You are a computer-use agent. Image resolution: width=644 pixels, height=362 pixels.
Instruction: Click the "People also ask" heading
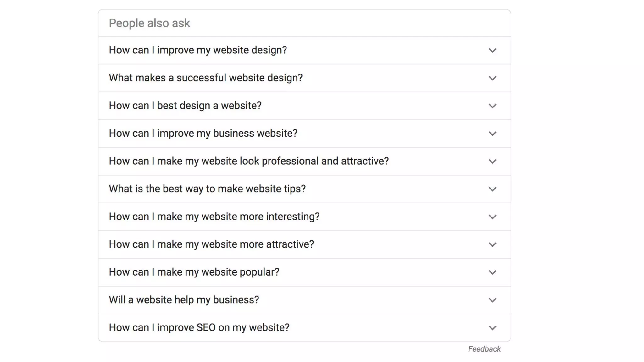149,23
